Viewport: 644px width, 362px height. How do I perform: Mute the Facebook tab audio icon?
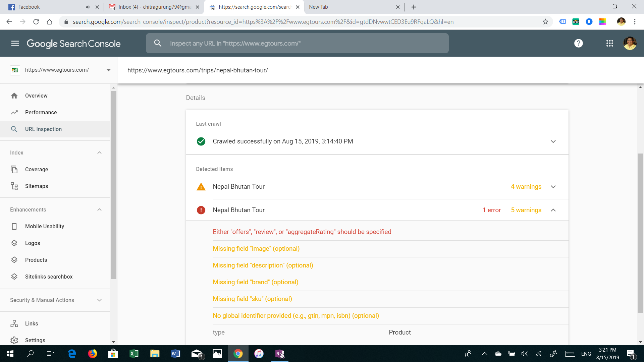click(88, 7)
